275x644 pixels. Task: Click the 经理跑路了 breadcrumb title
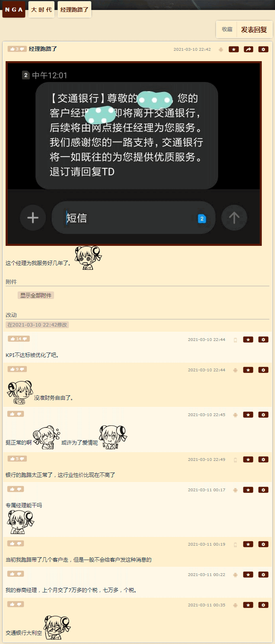pos(74,9)
